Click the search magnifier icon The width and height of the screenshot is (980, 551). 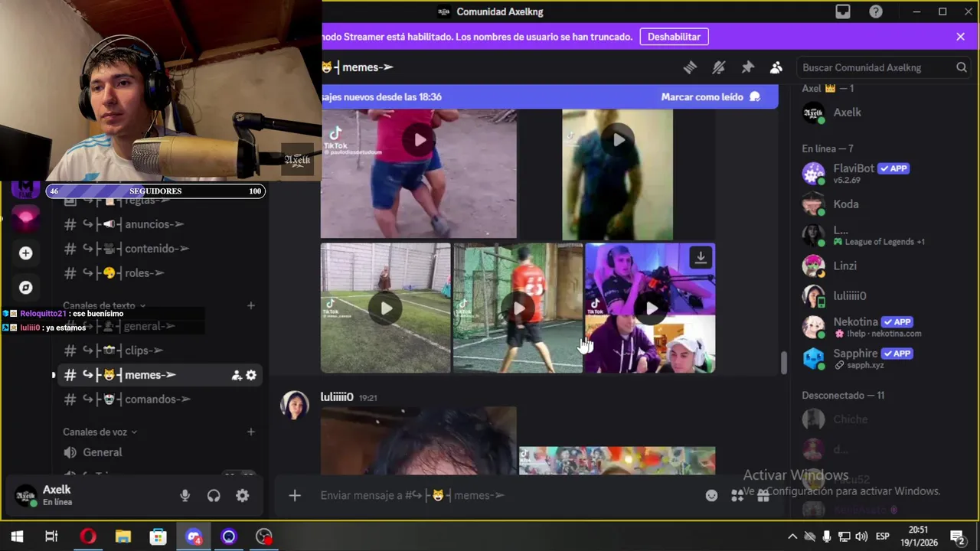tap(962, 67)
